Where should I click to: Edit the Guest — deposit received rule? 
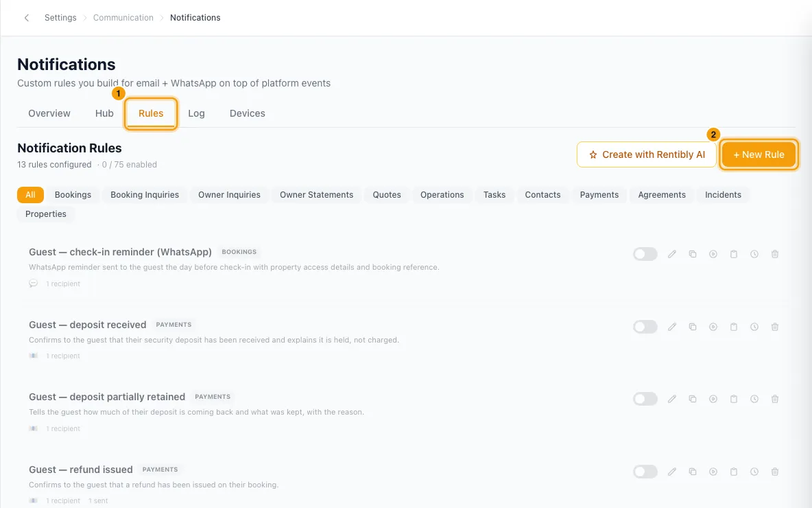pyautogui.click(x=671, y=327)
